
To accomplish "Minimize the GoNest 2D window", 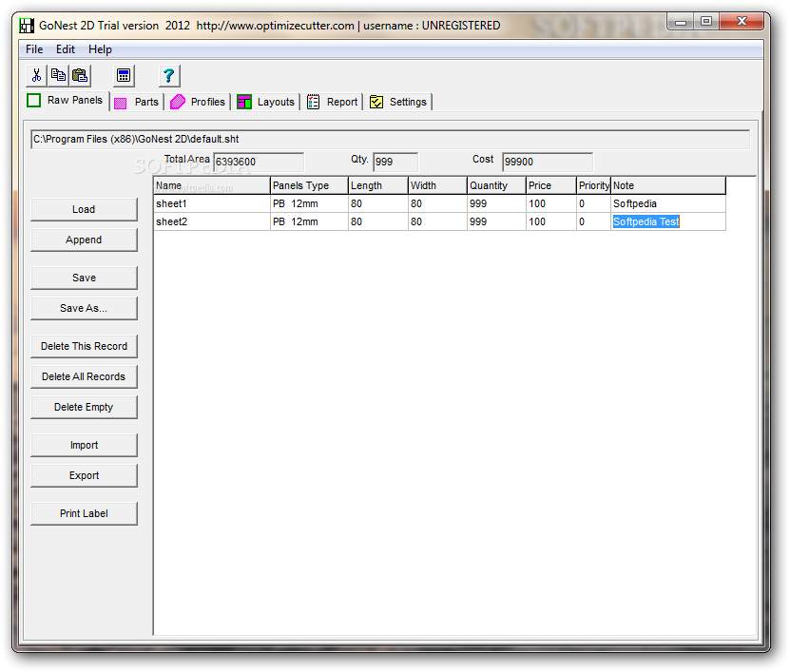I will (x=680, y=22).
